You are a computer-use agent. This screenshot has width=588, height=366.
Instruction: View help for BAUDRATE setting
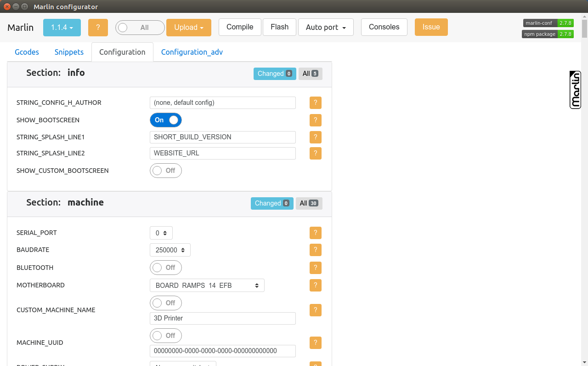click(x=315, y=250)
